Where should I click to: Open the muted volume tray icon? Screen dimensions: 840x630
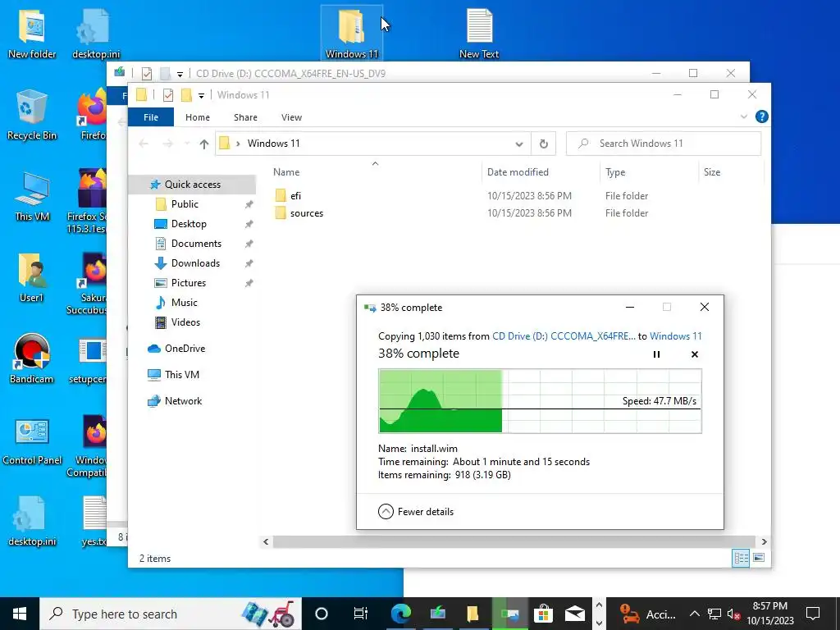pyautogui.click(x=734, y=614)
